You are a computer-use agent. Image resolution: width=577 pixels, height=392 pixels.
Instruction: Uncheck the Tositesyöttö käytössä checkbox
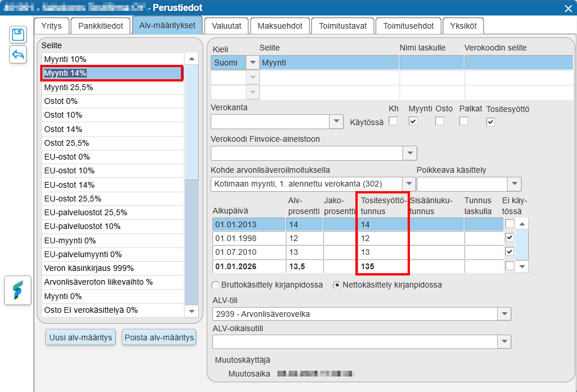point(490,122)
